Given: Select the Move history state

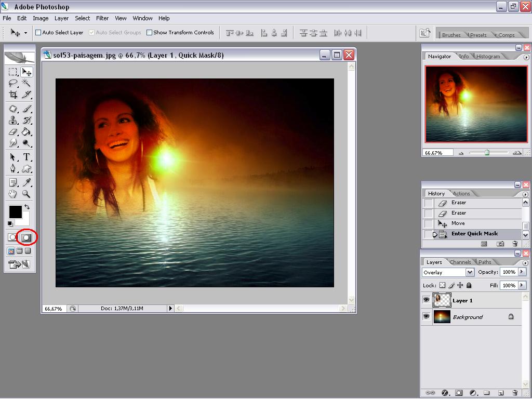Looking at the screenshot, I should 473,223.
